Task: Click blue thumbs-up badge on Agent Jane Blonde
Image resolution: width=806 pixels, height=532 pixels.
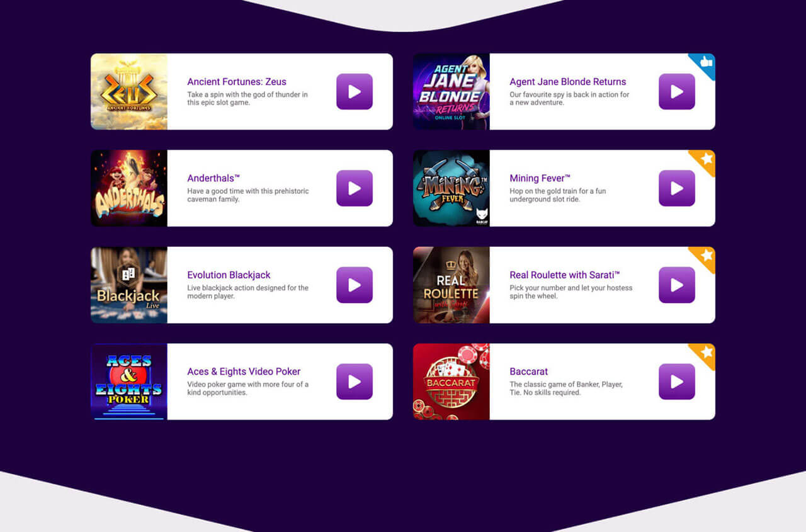Action: (x=705, y=64)
